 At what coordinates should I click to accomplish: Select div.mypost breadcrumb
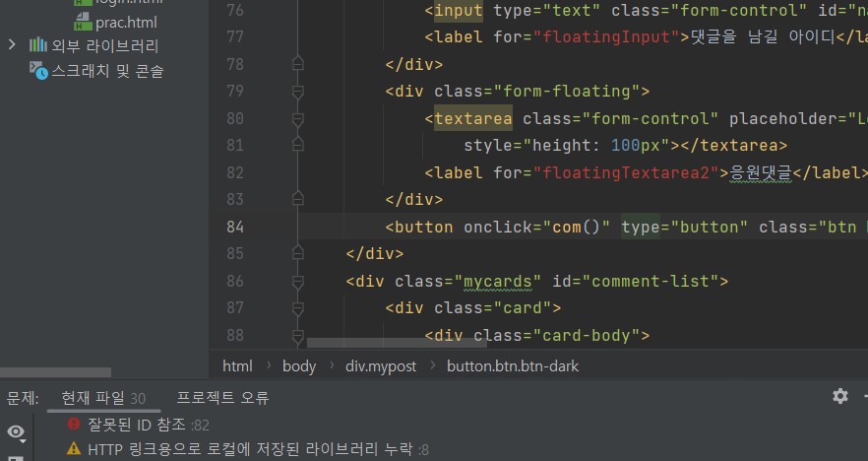pos(381,366)
